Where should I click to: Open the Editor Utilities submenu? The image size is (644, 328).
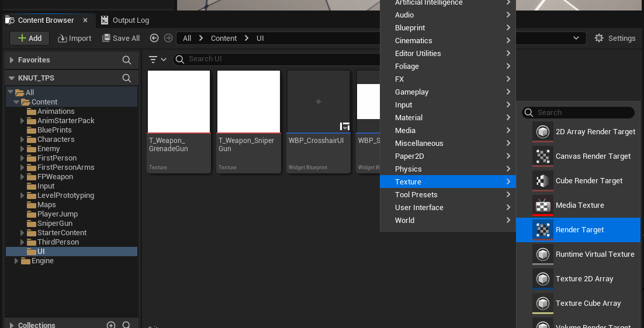point(448,53)
